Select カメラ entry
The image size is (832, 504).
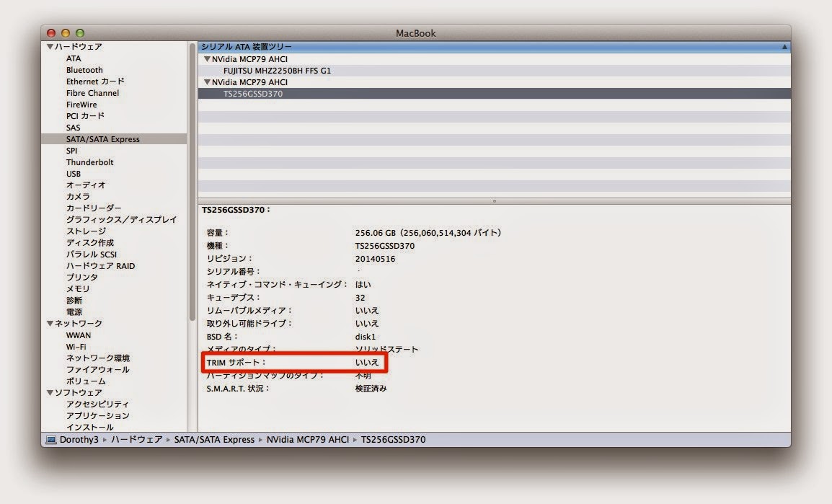(x=78, y=197)
